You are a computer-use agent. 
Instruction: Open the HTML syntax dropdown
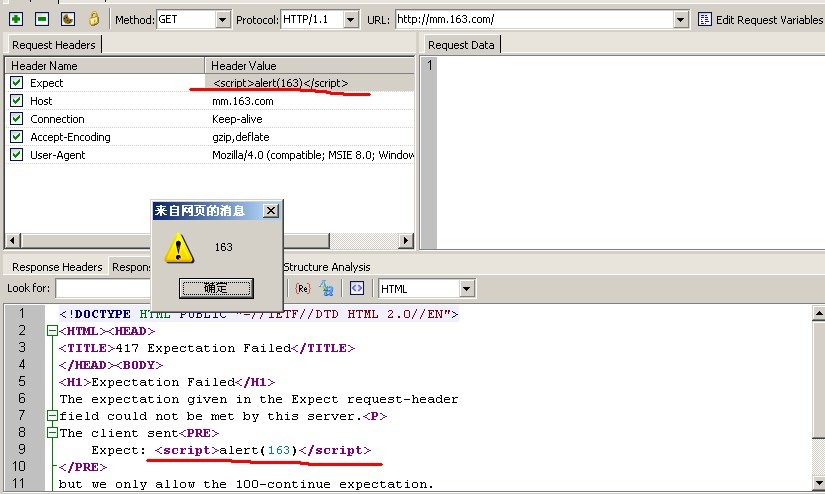(466, 289)
